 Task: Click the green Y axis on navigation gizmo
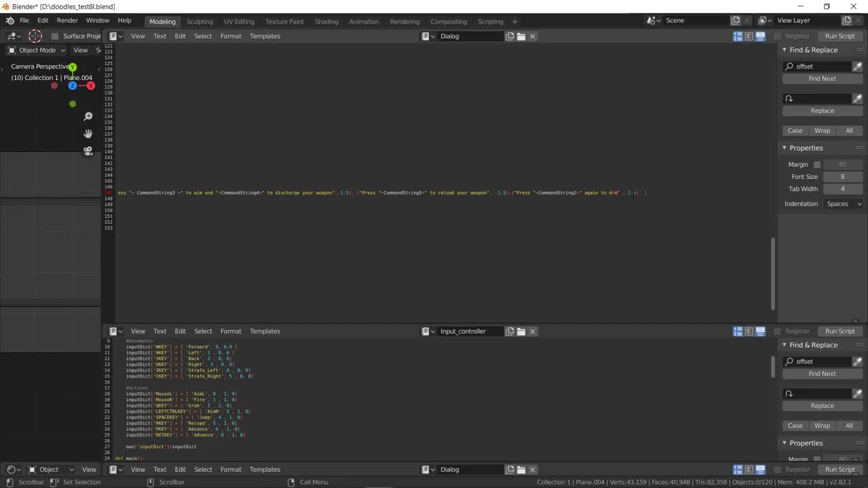(x=73, y=67)
